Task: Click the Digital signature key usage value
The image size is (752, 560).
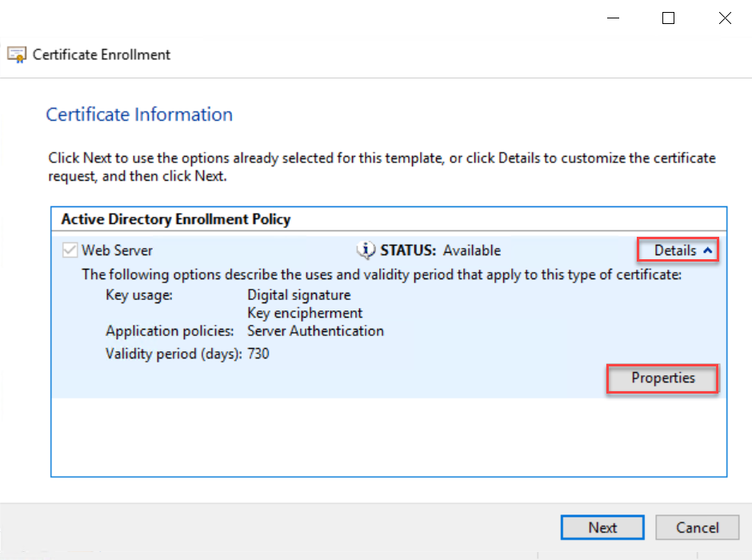Action: coord(298,295)
